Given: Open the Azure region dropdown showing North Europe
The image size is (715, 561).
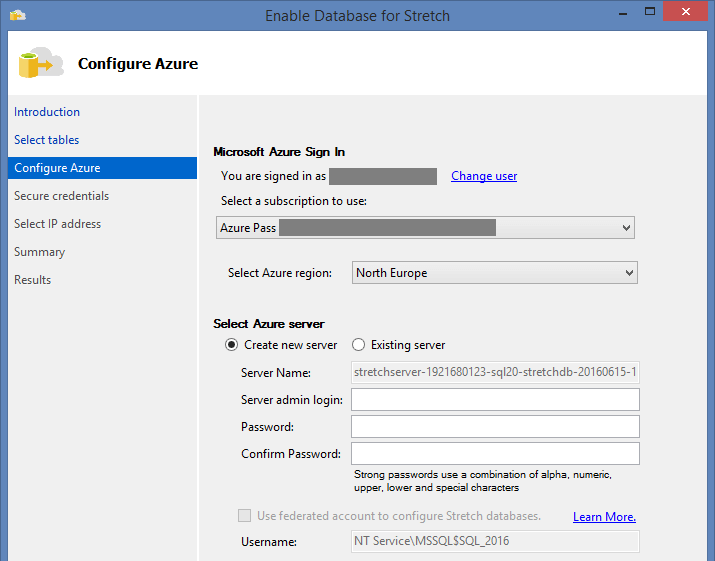Looking at the screenshot, I should [x=494, y=273].
